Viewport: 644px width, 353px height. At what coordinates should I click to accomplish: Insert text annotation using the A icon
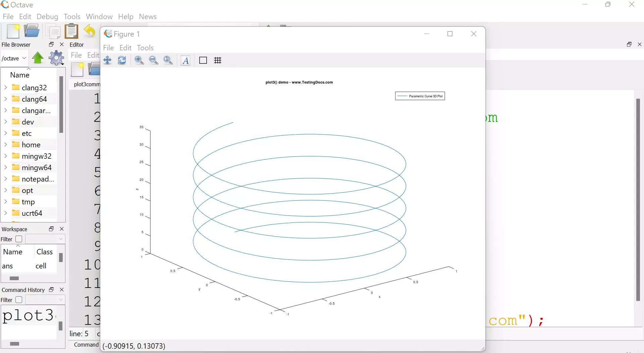click(185, 60)
